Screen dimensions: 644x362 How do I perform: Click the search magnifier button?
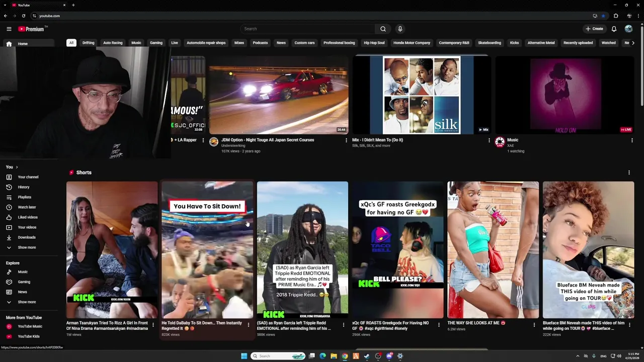[383, 29]
